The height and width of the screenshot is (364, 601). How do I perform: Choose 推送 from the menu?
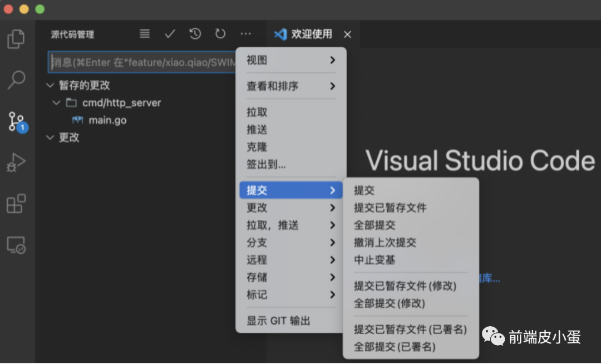pos(291,130)
